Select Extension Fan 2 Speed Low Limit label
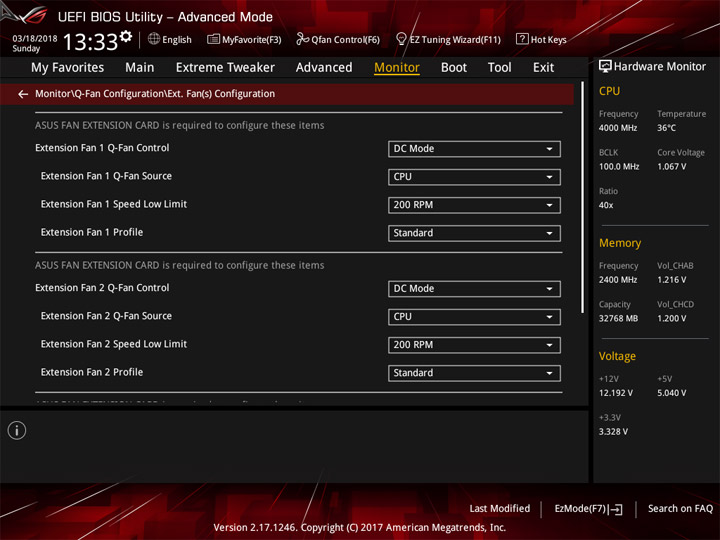 click(113, 344)
